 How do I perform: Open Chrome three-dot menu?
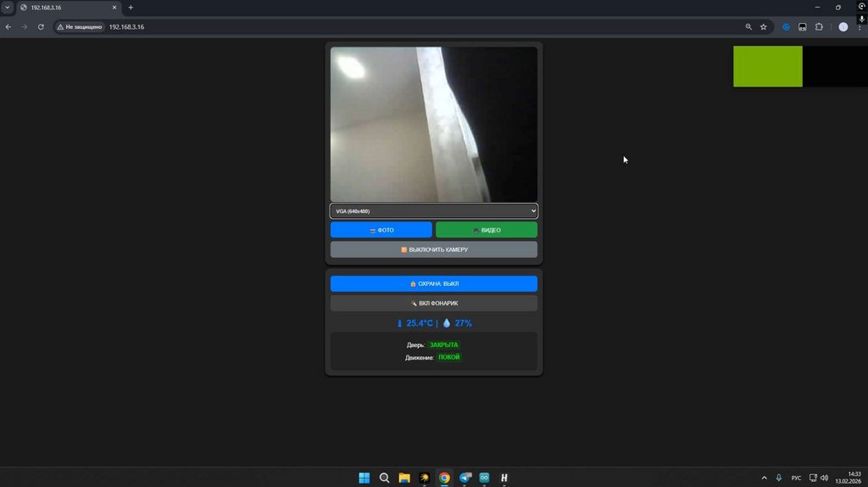click(860, 27)
